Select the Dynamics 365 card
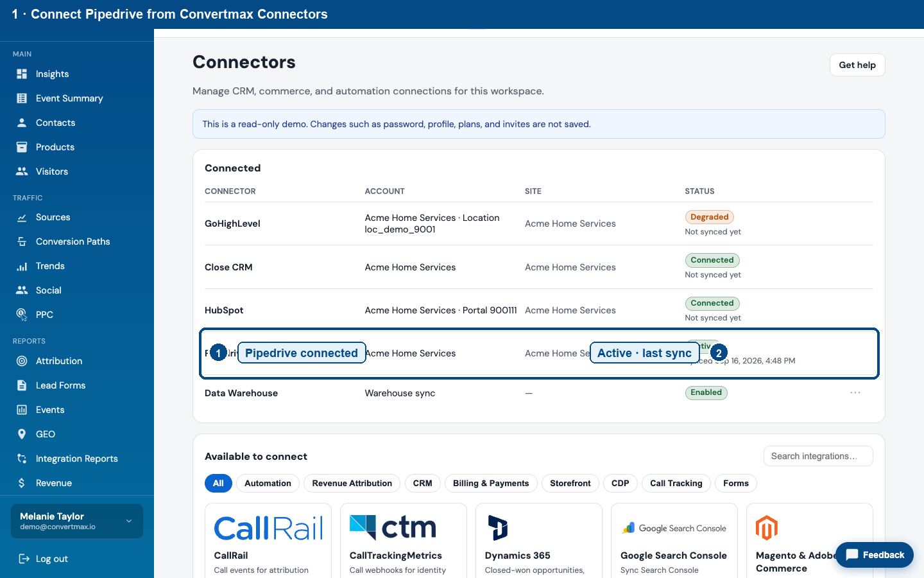 [539, 541]
